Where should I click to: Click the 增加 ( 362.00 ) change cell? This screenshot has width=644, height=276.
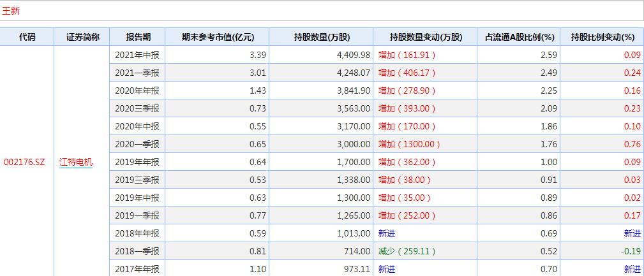[x=425, y=162]
